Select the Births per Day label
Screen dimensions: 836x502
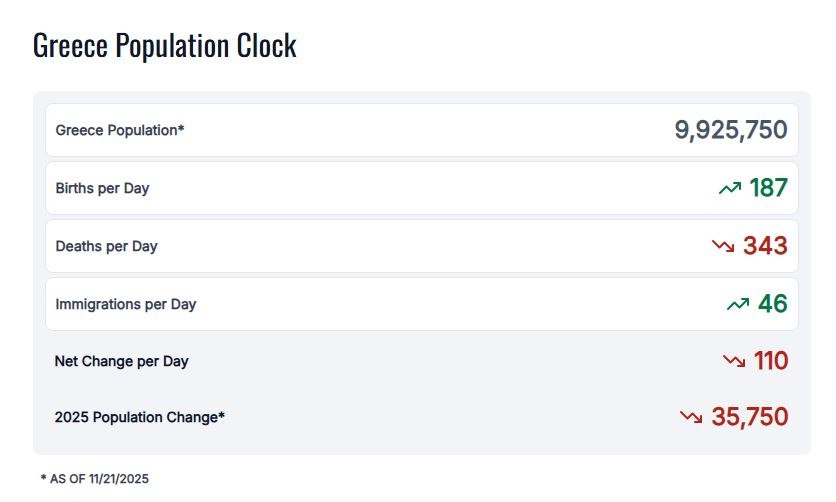pos(102,188)
